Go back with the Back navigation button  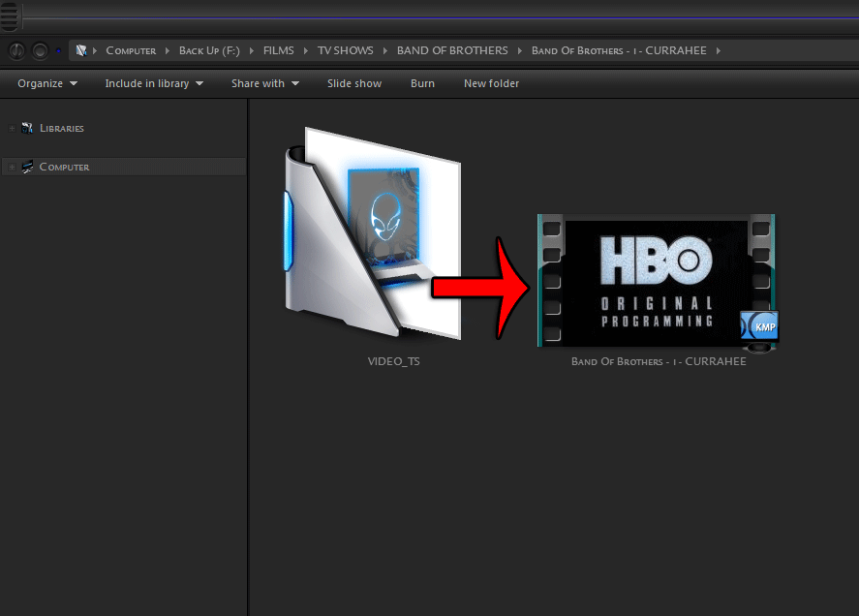pyautogui.click(x=17, y=51)
